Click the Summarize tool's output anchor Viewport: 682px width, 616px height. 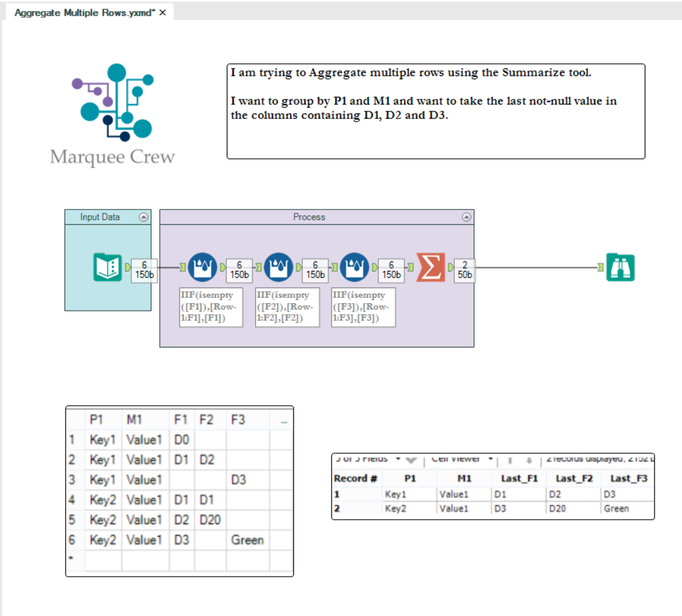[451, 267]
